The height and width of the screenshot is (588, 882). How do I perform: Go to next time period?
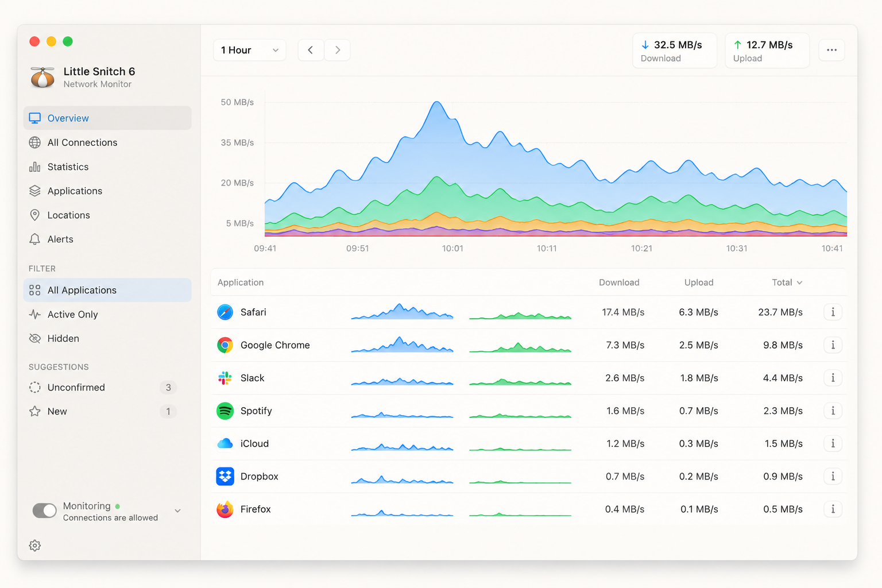coord(338,50)
